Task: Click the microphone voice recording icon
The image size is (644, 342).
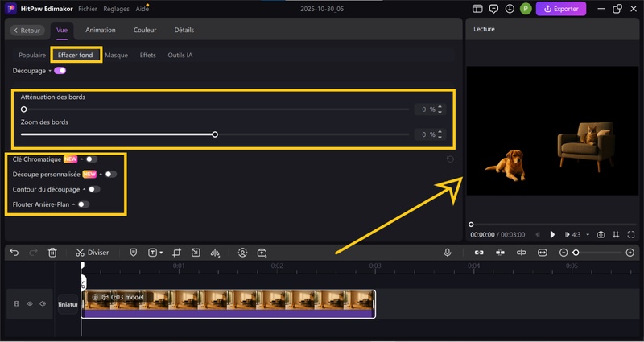Action: [447, 253]
